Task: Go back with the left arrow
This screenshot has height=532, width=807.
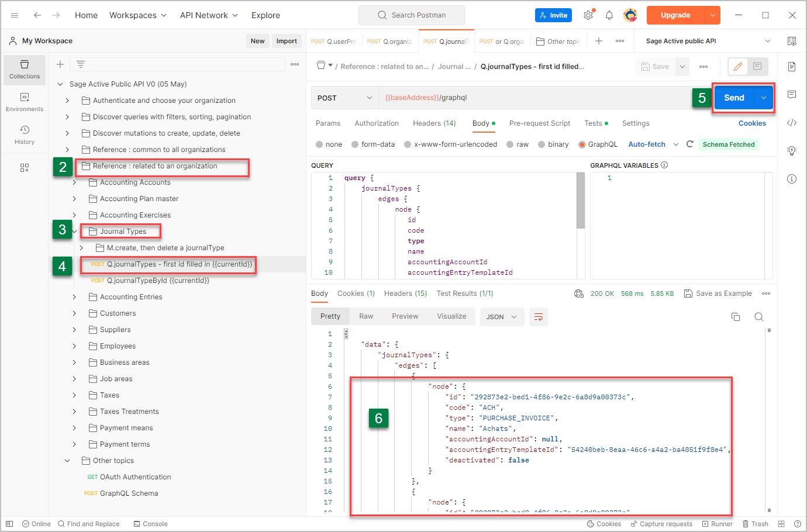Action: click(37, 15)
